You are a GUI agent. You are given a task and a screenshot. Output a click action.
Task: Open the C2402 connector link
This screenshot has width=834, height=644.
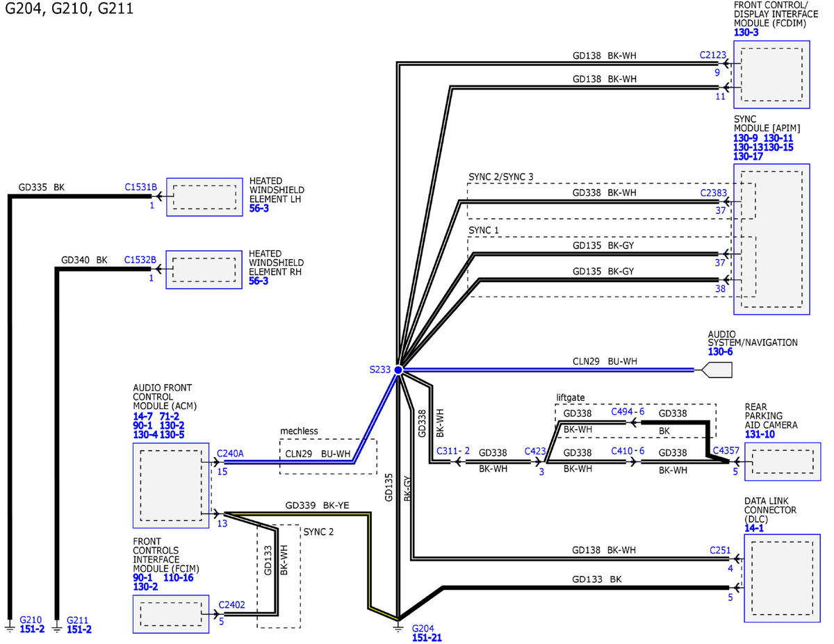(231, 605)
